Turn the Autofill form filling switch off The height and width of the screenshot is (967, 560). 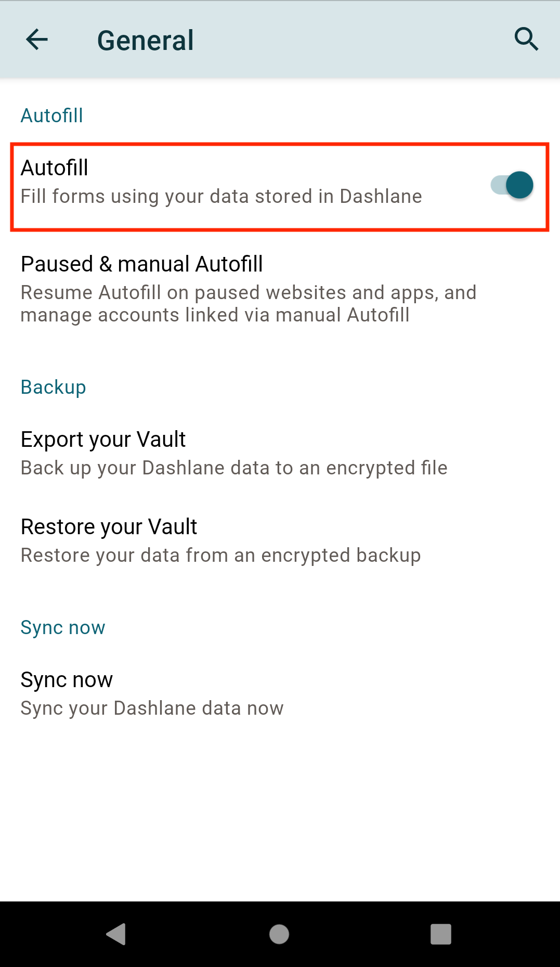(512, 185)
